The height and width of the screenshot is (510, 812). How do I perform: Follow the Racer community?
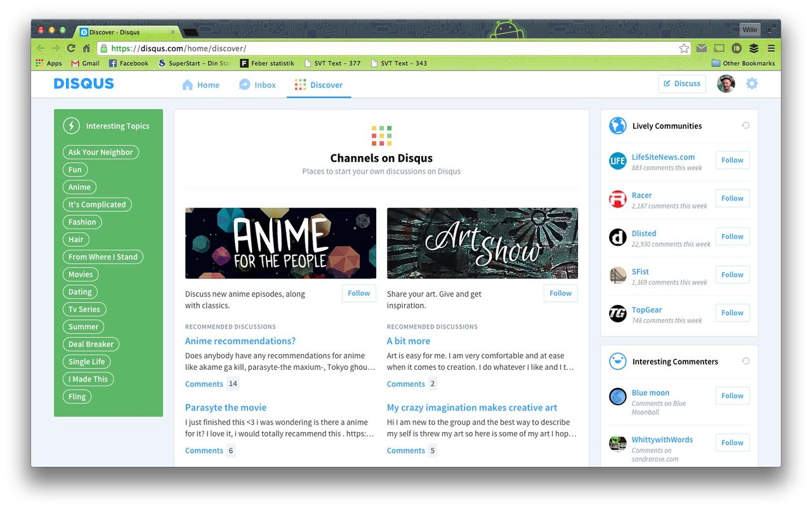pos(732,198)
